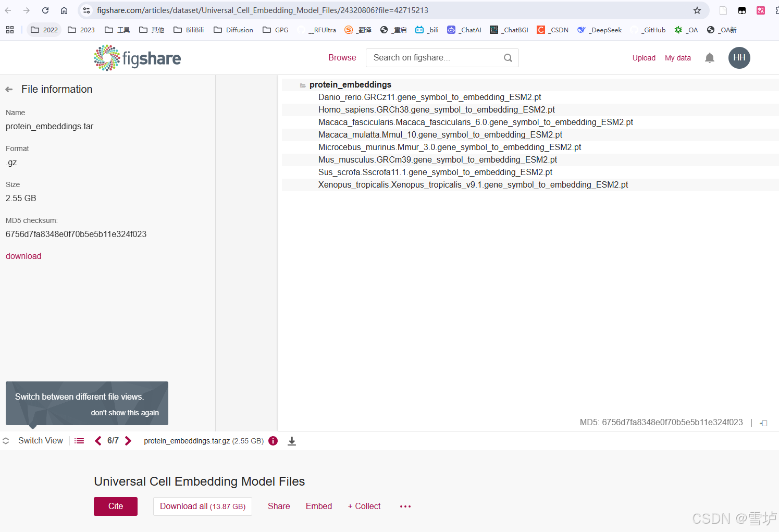The height and width of the screenshot is (532, 779).
Task: Click the 2.55 GB size value in sidebar
Action: (21, 199)
